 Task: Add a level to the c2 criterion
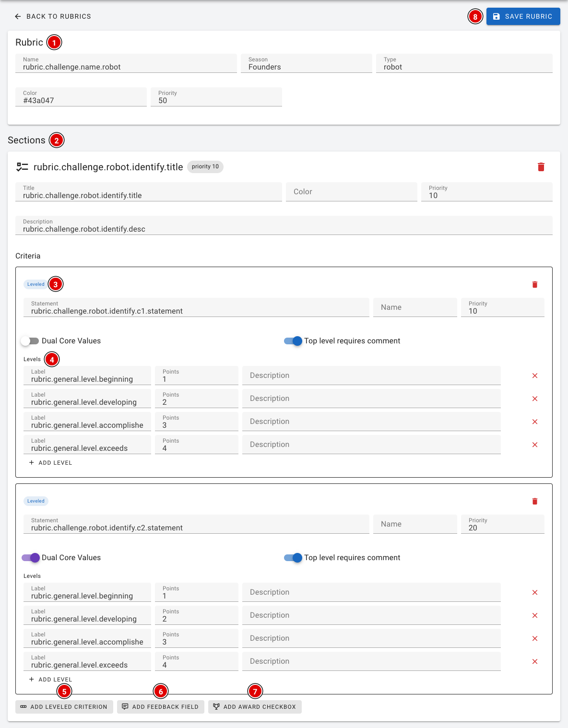(50, 680)
